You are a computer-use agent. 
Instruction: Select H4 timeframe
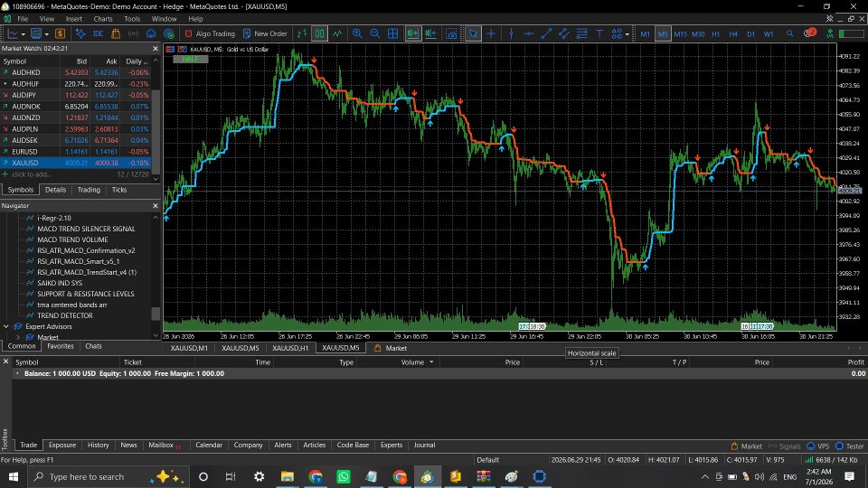click(x=733, y=33)
